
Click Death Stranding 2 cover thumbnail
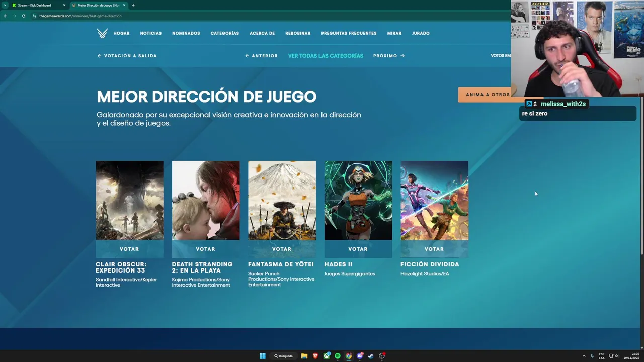(x=206, y=200)
